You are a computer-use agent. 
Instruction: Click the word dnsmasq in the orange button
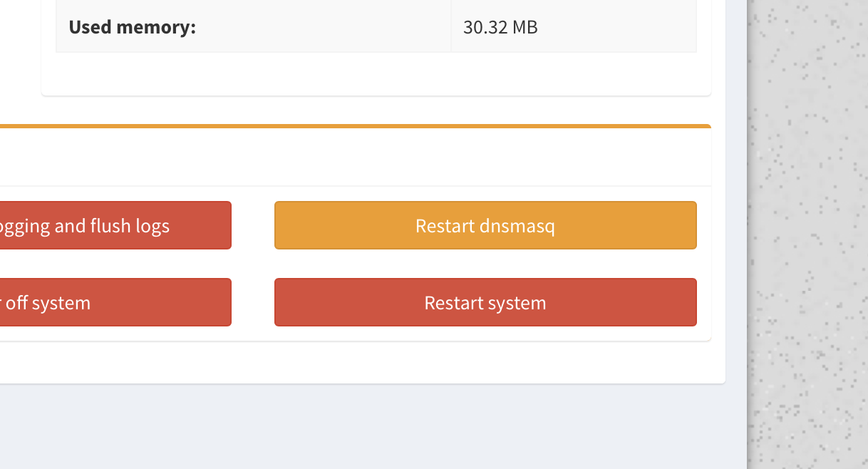(x=517, y=226)
